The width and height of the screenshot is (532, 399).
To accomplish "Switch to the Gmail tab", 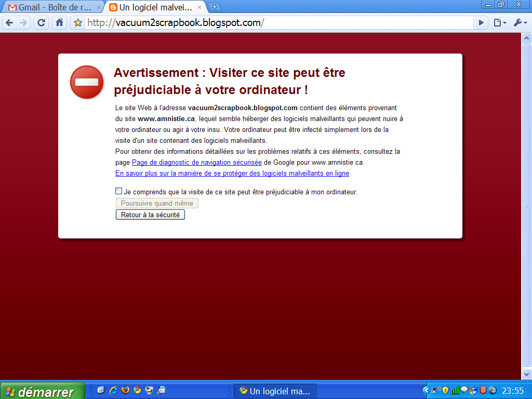I will click(x=47, y=7).
